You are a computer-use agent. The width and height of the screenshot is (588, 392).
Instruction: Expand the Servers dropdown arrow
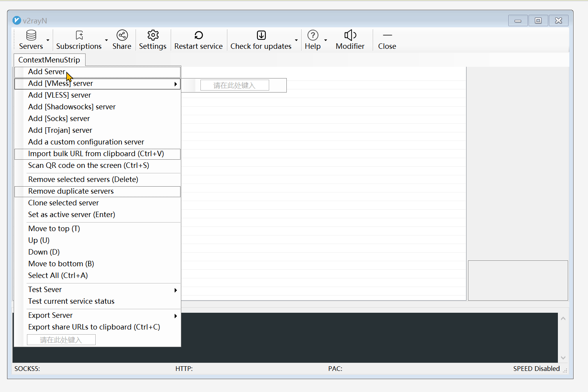pyautogui.click(x=48, y=40)
